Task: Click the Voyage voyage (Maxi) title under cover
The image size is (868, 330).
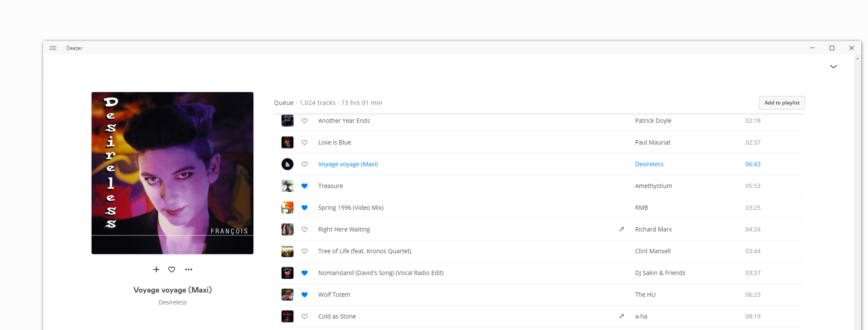Action: (x=172, y=290)
